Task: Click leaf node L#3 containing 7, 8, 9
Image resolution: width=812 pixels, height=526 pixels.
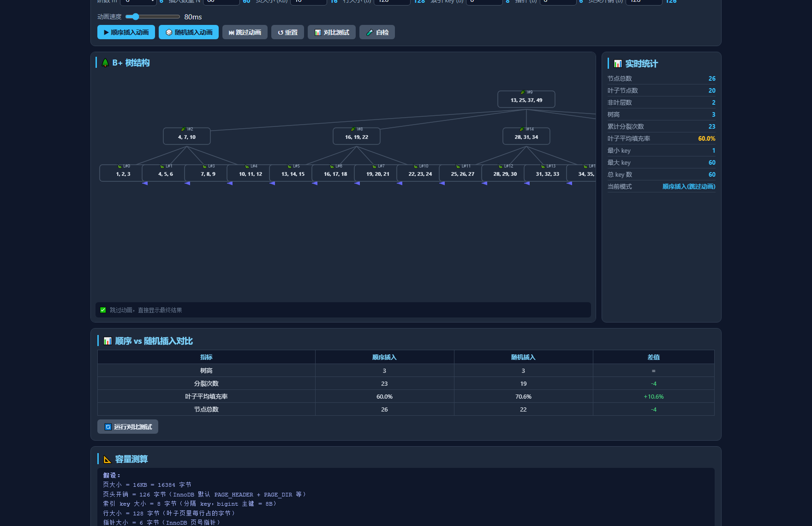Action: point(208,173)
